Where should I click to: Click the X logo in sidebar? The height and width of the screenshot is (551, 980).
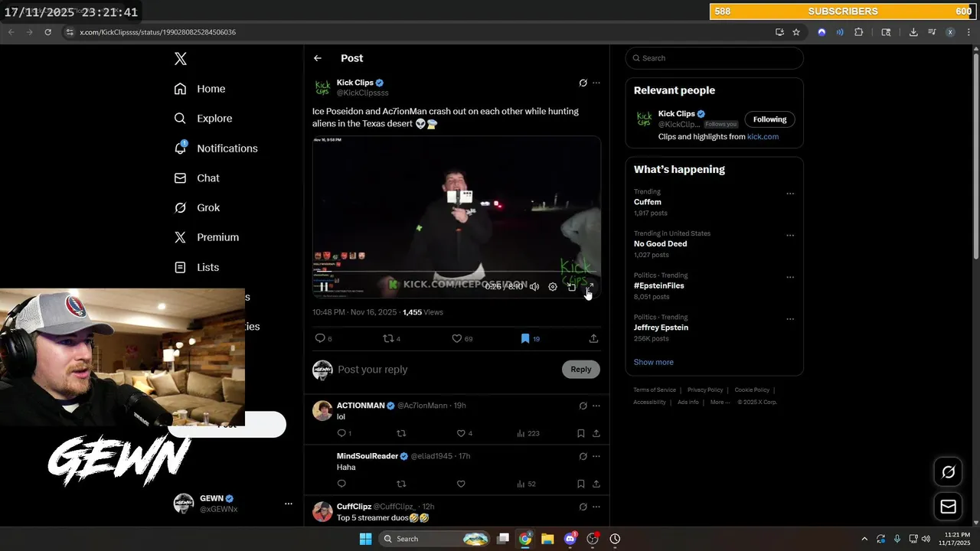(x=180, y=59)
